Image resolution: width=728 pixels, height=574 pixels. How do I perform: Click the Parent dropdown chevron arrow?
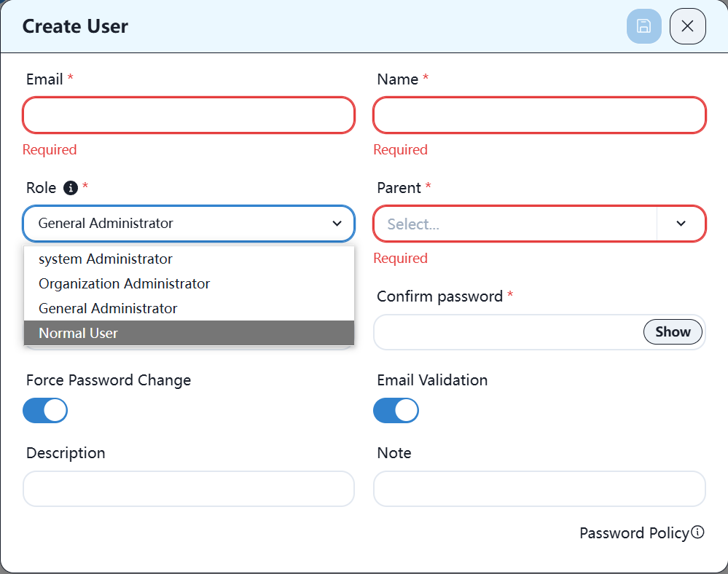[681, 224]
